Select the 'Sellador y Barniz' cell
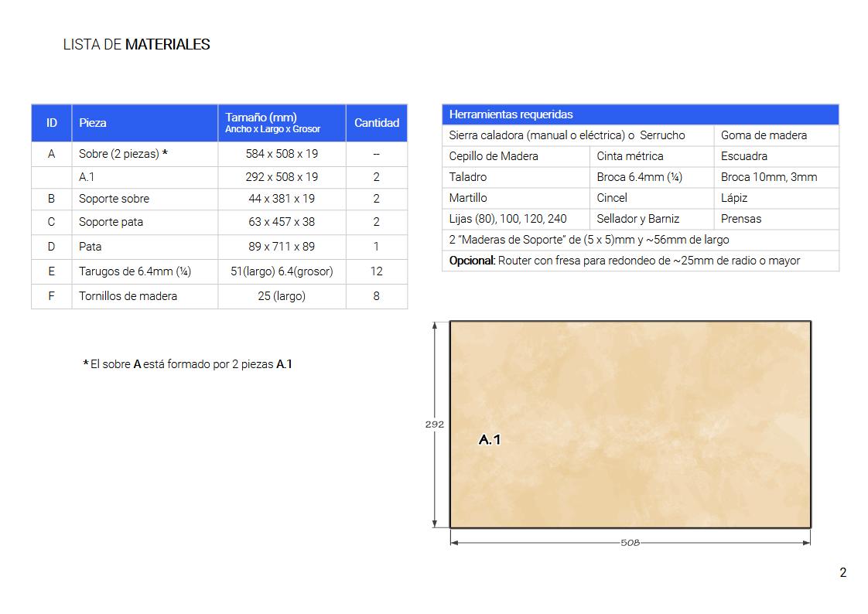Image resolution: width=868 pixels, height=614 pixels. click(637, 219)
